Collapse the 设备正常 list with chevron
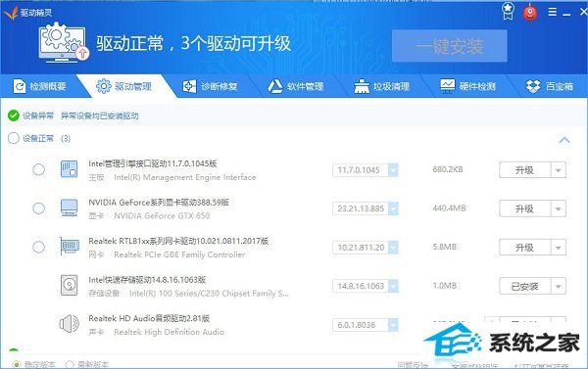The image size is (588, 369). coord(564,140)
